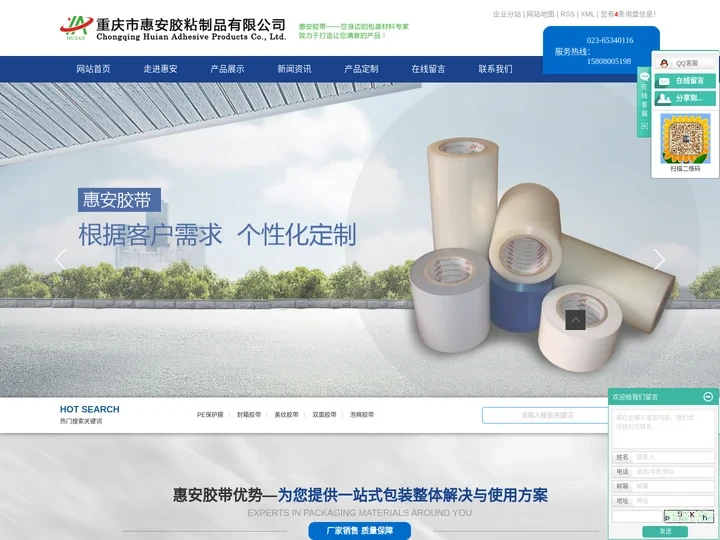Click the 姓名 input field
The width and height of the screenshot is (720, 540).
(674, 457)
